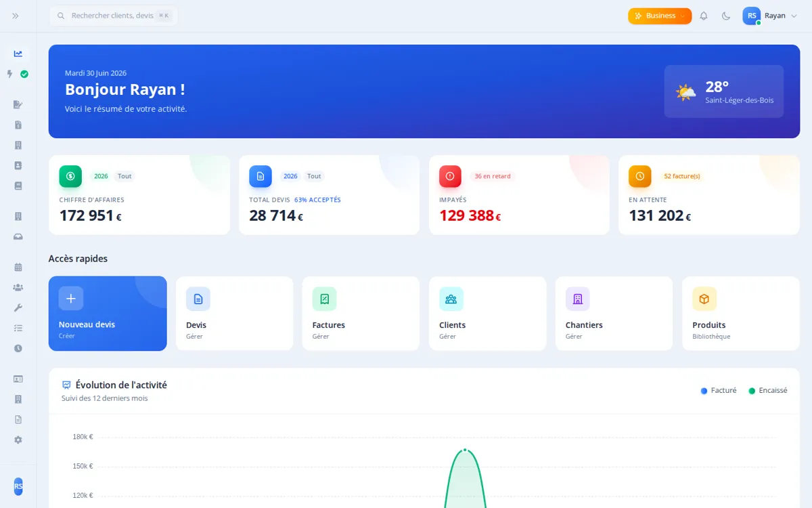Open the settings gear sidebar icon
The width and height of the screenshot is (812, 508).
click(18, 440)
